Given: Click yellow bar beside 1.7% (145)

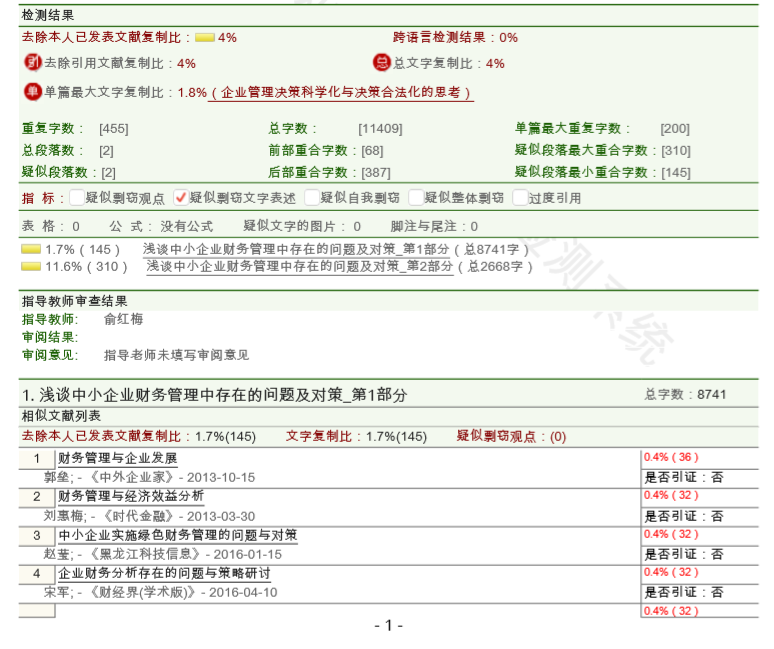Looking at the screenshot, I should 31,249.
